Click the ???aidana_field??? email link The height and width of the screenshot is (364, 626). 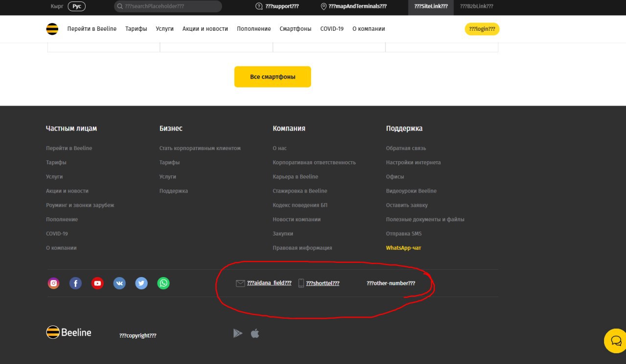(269, 283)
